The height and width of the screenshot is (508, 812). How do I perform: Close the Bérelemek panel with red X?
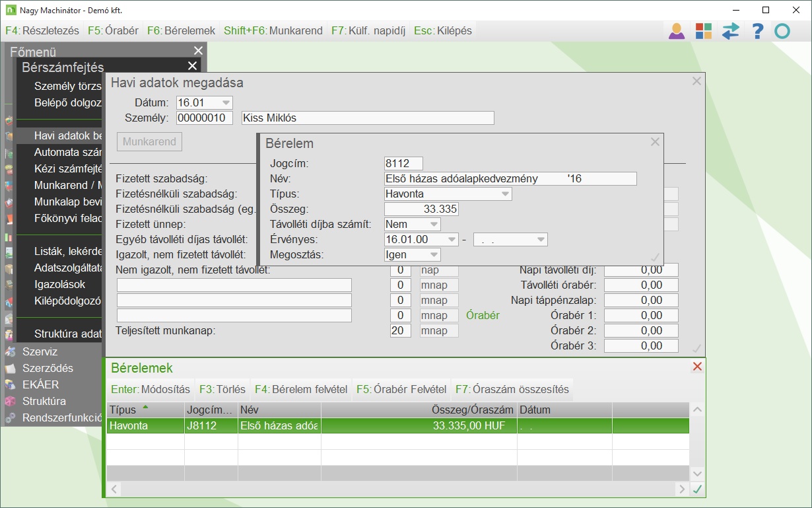pyautogui.click(x=697, y=367)
